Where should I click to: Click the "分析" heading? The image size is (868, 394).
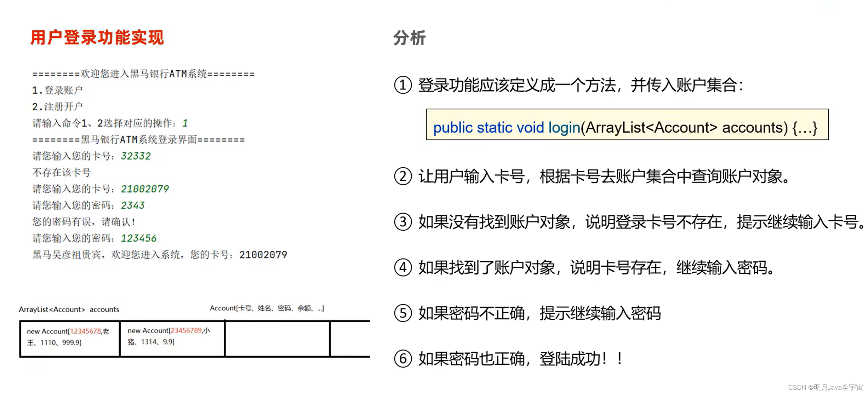point(410,37)
